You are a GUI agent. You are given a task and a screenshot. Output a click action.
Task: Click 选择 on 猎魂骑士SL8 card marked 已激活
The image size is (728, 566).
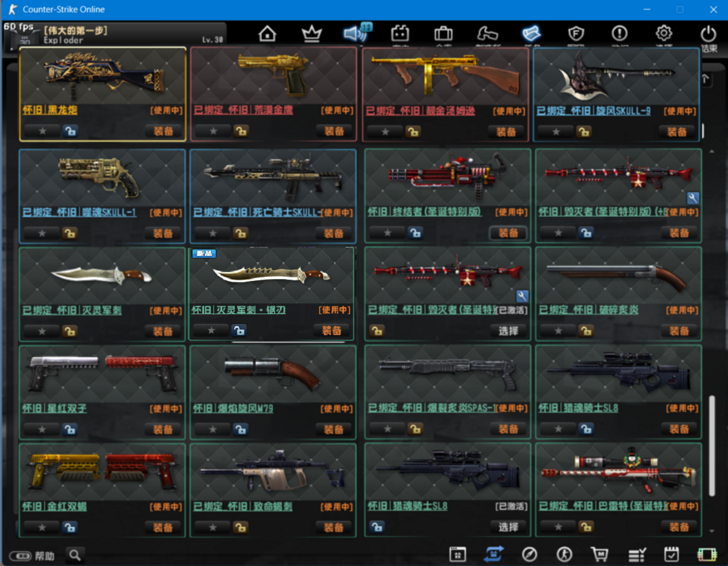[x=508, y=527]
